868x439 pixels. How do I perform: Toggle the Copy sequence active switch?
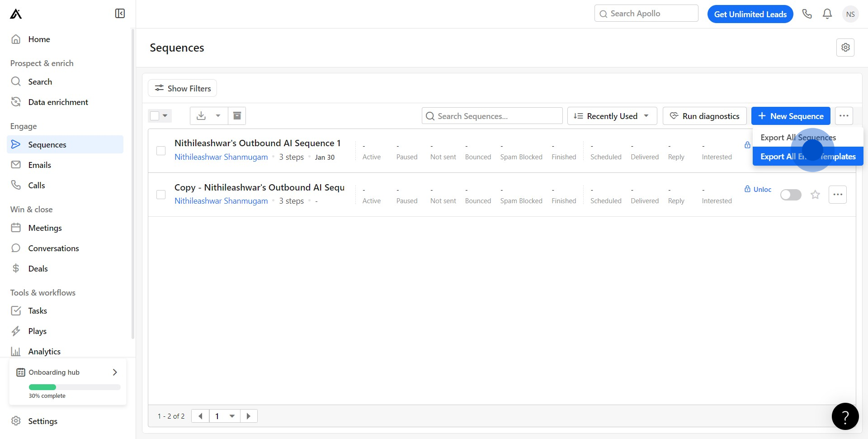click(791, 195)
